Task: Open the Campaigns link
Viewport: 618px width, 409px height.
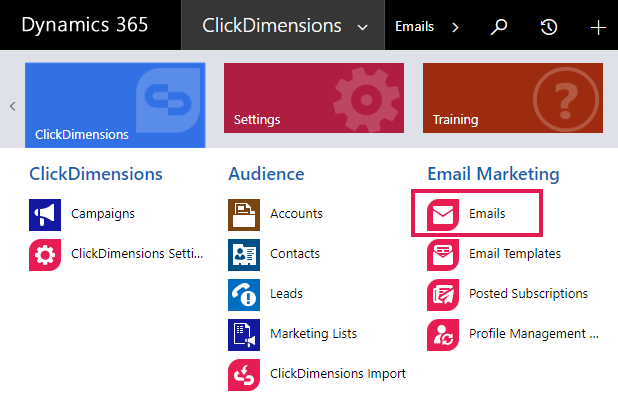Action: pyautogui.click(x=102, y=214)
